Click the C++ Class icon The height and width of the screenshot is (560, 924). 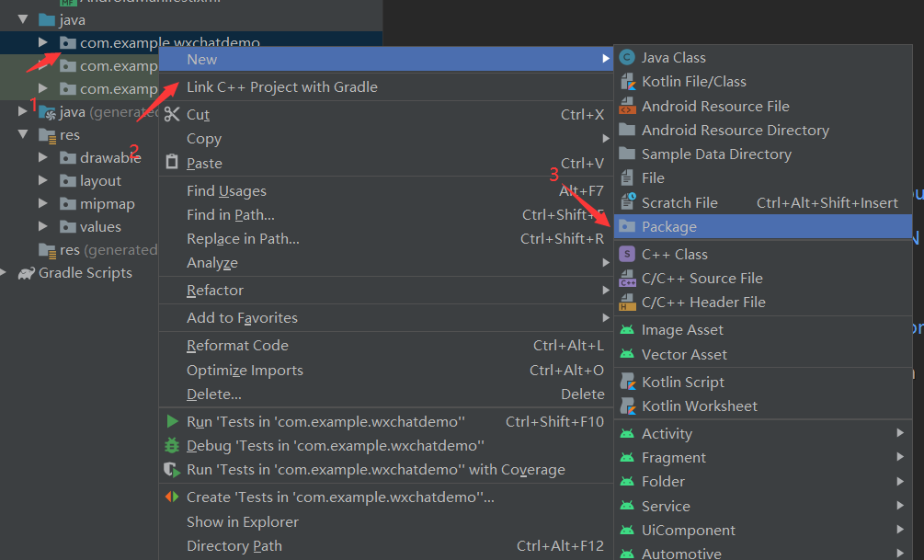(x=627, y=254)
